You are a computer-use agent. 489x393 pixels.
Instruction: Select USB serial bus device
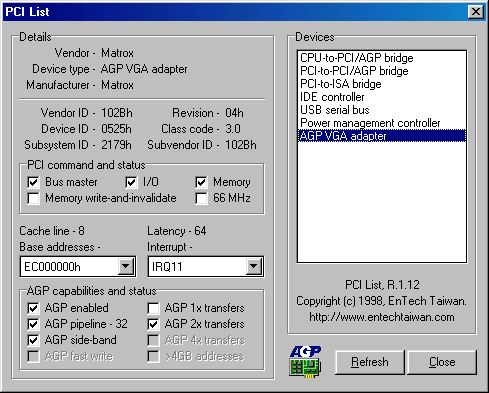[382, 110]
